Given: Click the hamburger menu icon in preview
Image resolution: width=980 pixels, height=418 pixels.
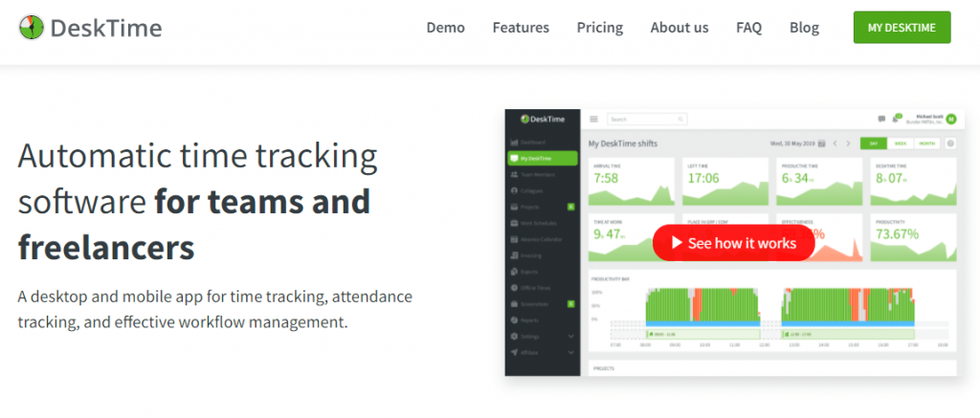Looking at the screenshot, I should pyautogui.click(x=593, y=119).
